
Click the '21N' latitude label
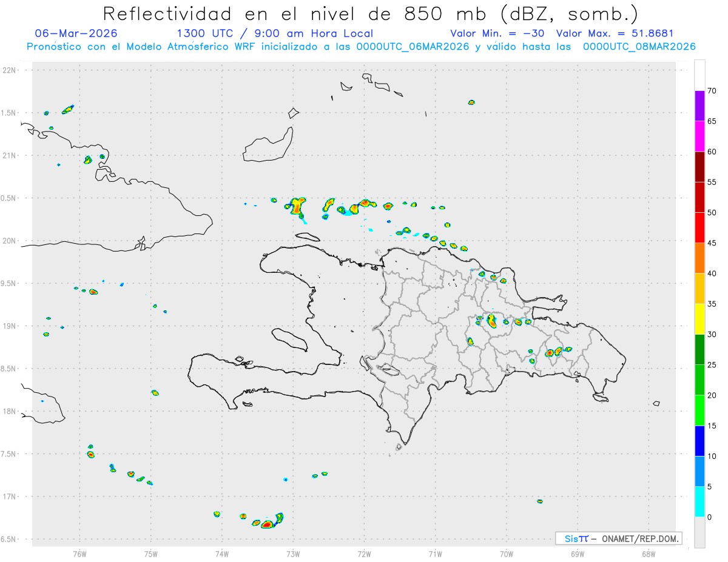tap(10, 155)
